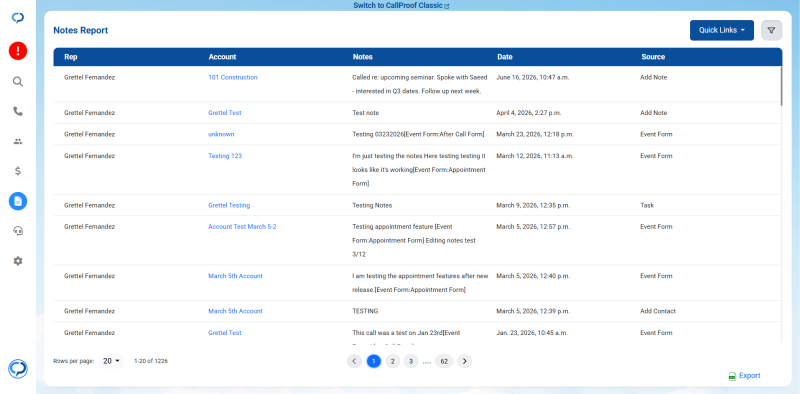800x394 pixels.
Task: Open Grettel Test link for April 4 note
Action: click(225, 113)
